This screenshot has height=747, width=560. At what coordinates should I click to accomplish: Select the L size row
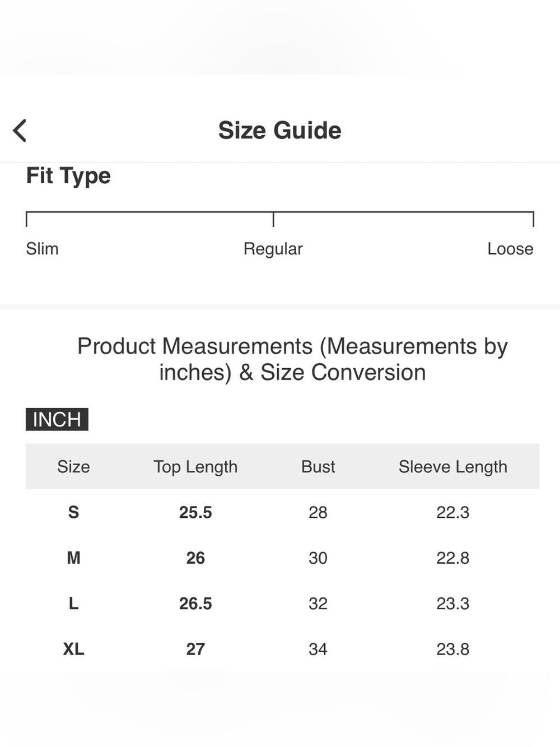pyautogui.click(x=282, y=604)
